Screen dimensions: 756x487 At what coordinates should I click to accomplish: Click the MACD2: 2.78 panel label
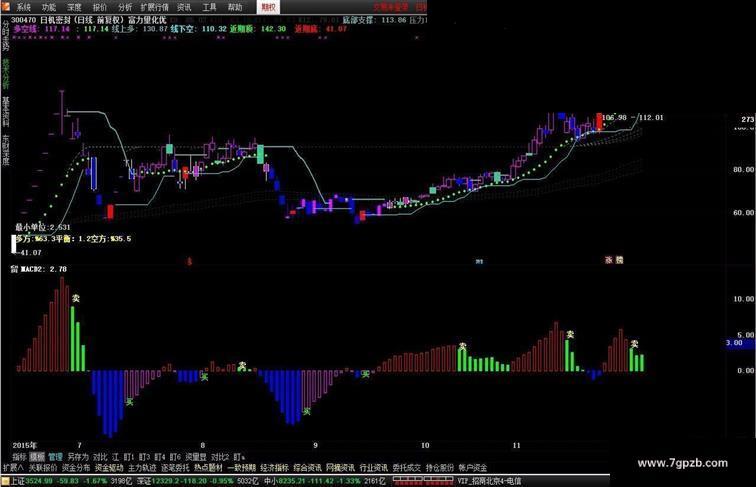(43, 269)
